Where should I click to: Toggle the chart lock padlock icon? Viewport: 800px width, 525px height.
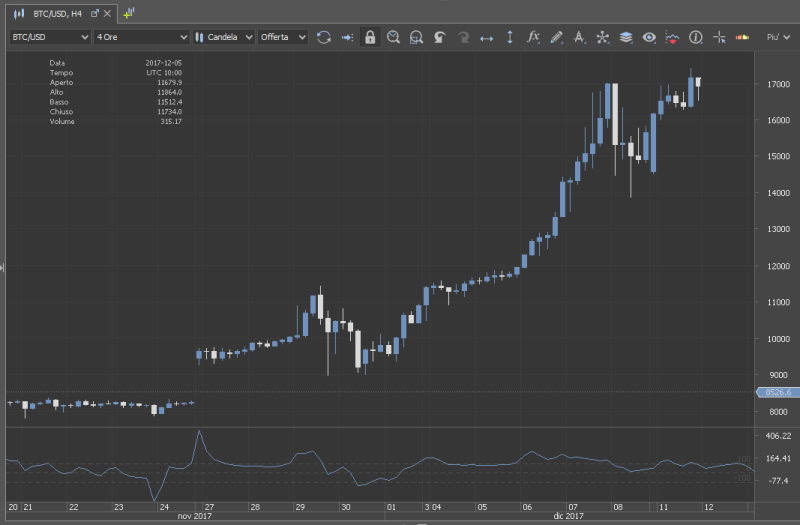(370, 37)
